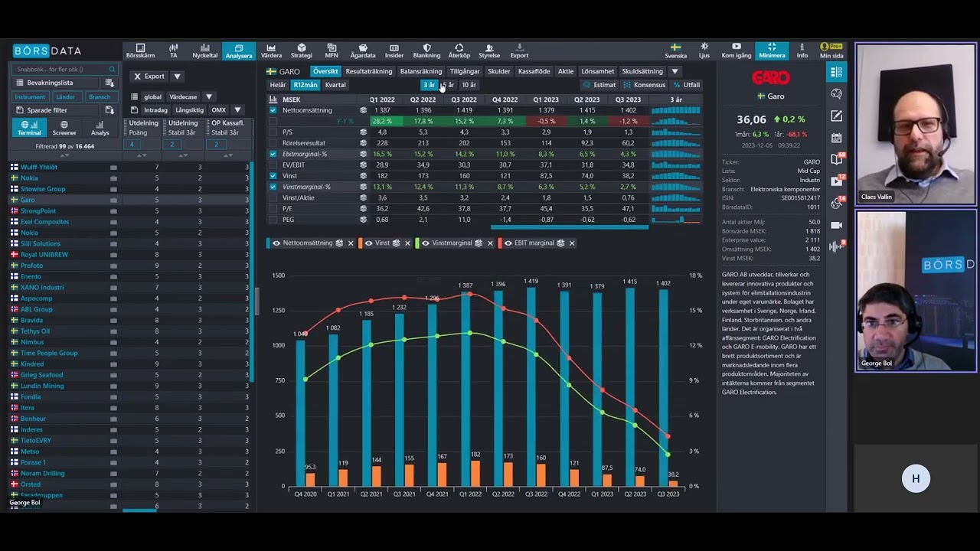Click the bar chart icon beside MSEK
The height and width of the screenshot is (551, 980).
(x=273, y=99)
